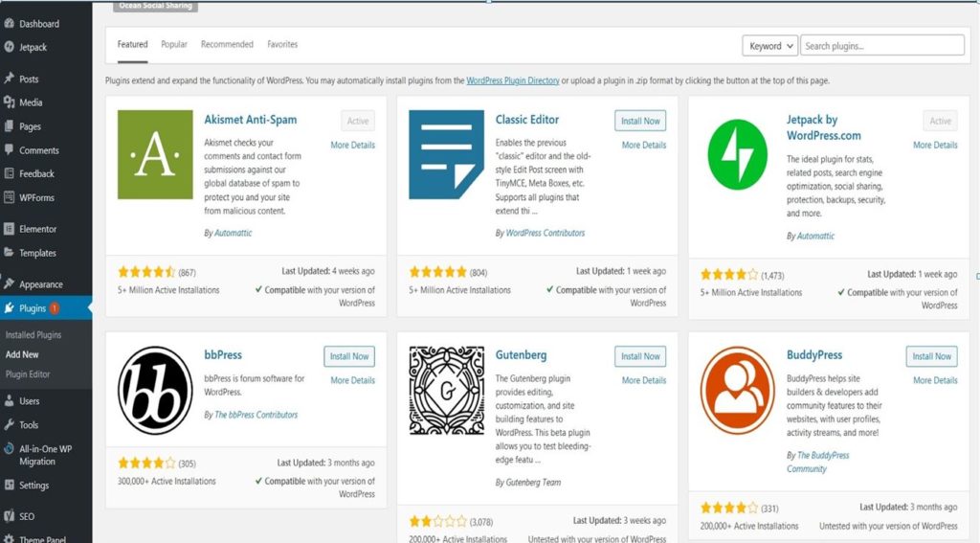
Task: Open the Automattic author link under Akismet
Action: click(x=234, y=233)
